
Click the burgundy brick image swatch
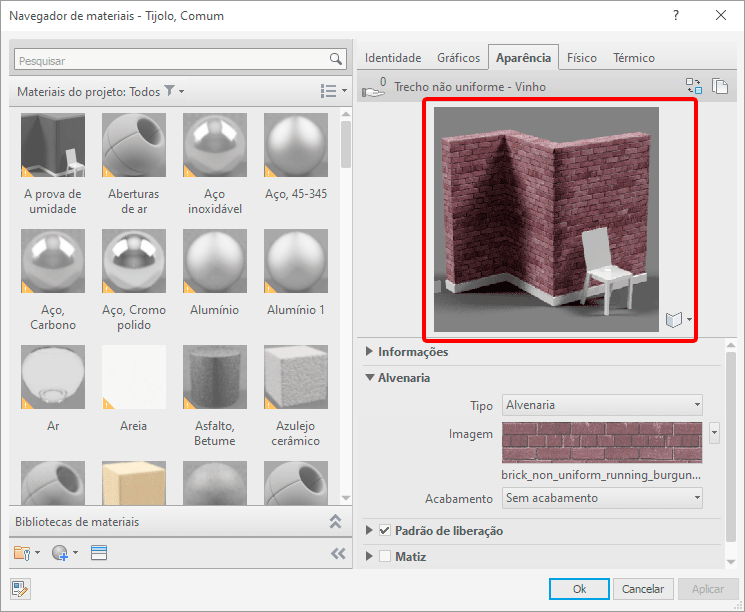[x=602, y=442]
